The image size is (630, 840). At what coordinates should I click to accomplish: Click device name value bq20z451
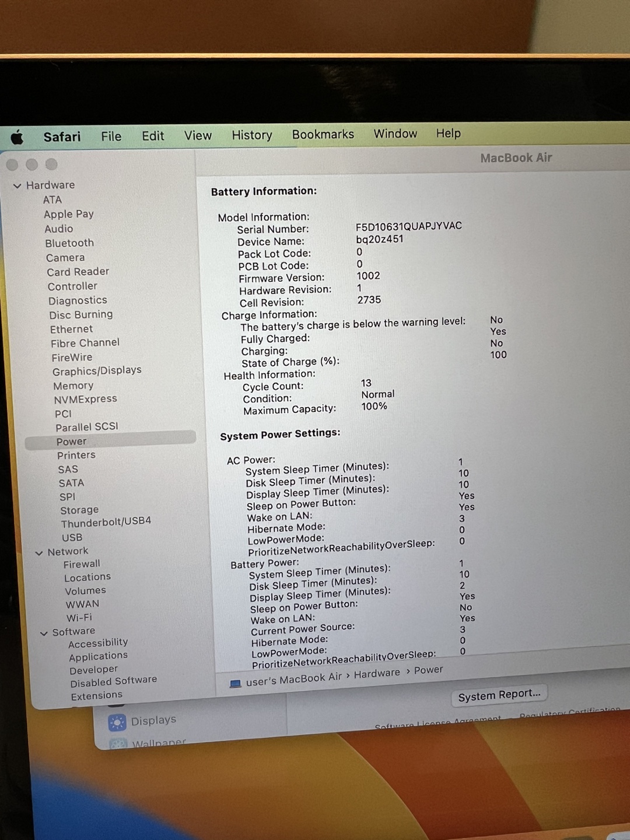[380, 239]
